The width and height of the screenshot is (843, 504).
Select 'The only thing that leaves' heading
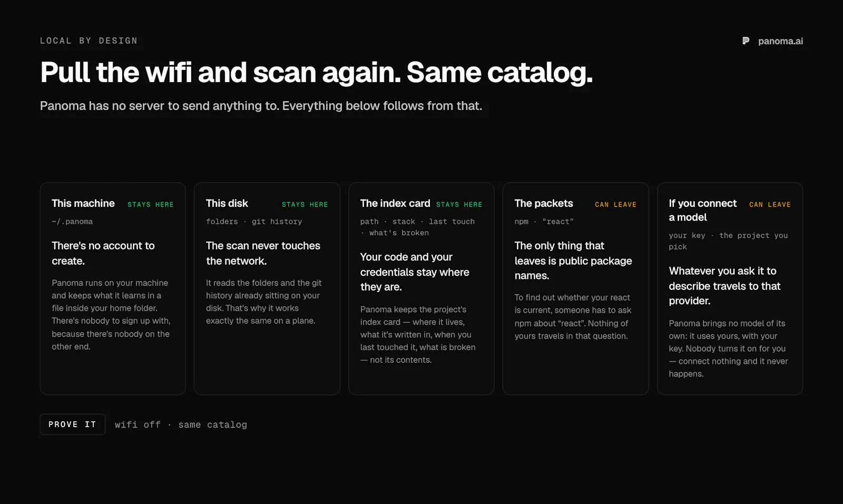click(573, 261)
